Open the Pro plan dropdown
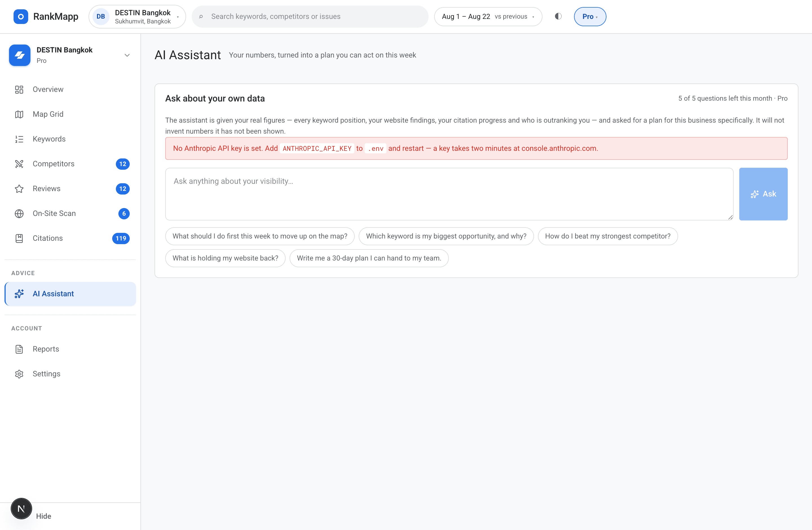 click(590, 16)
